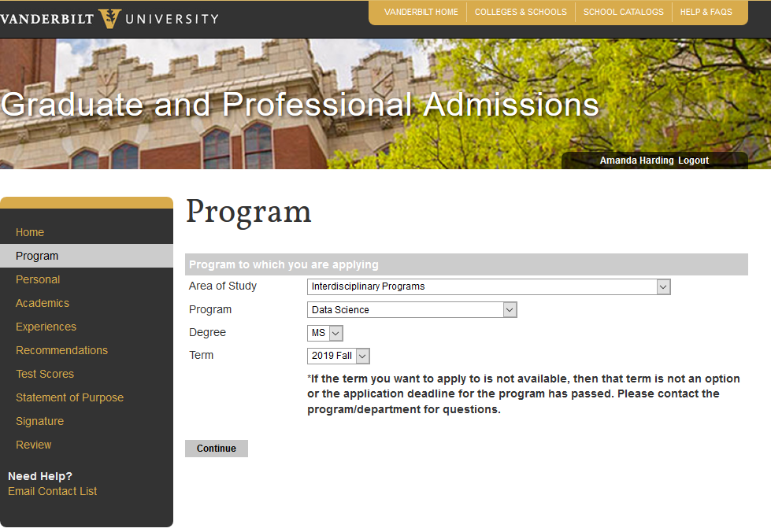Open the Term dropdown showing 2019 Fall
Screen dimensions: 771x532
pyautogui.click(x=361, y=355)
